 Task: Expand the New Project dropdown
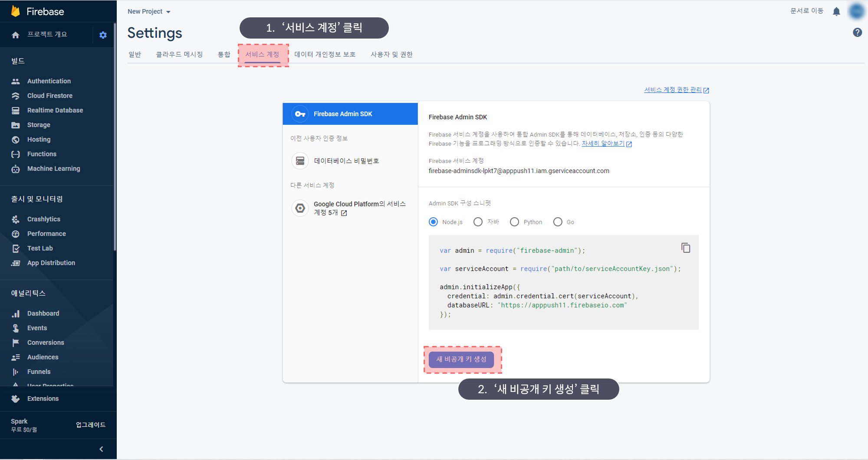(x=149, y=12)
